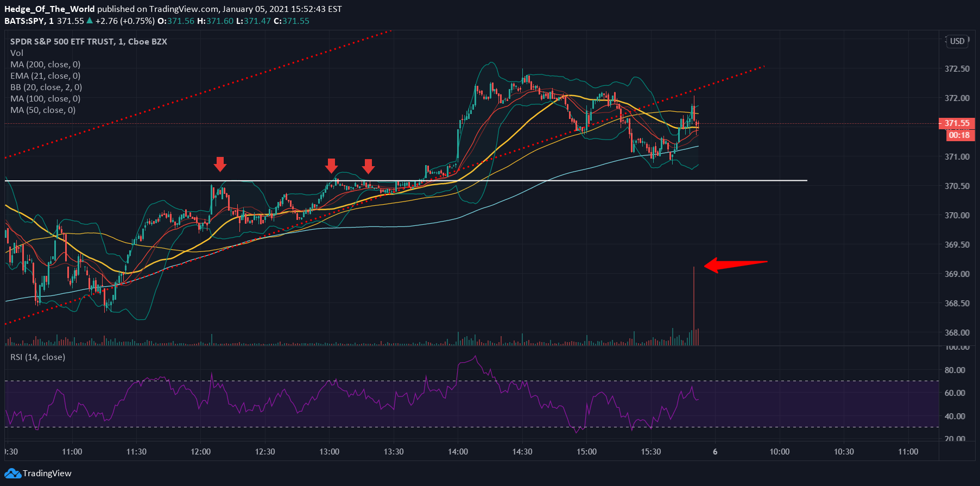Screen dimensions: 980x486
Task: Click the 00:18 bar countdown tag
Action: coord(960,135)
